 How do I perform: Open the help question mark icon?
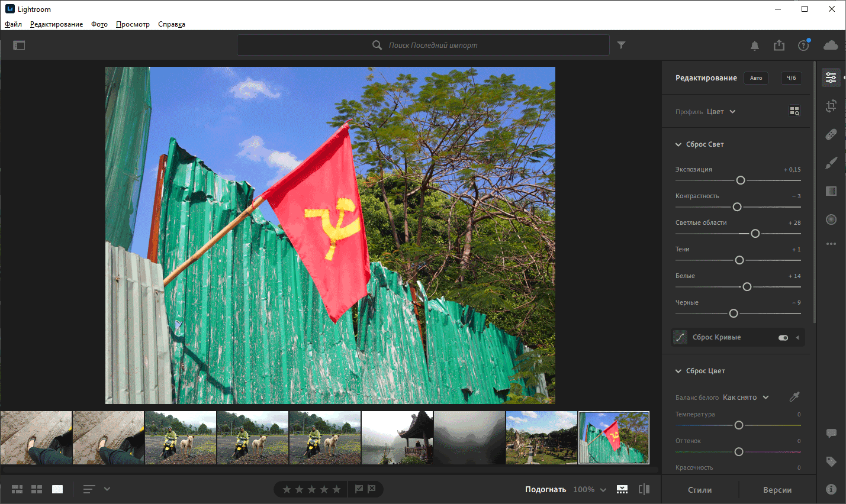pyautogui.click(x=803, y=45)
